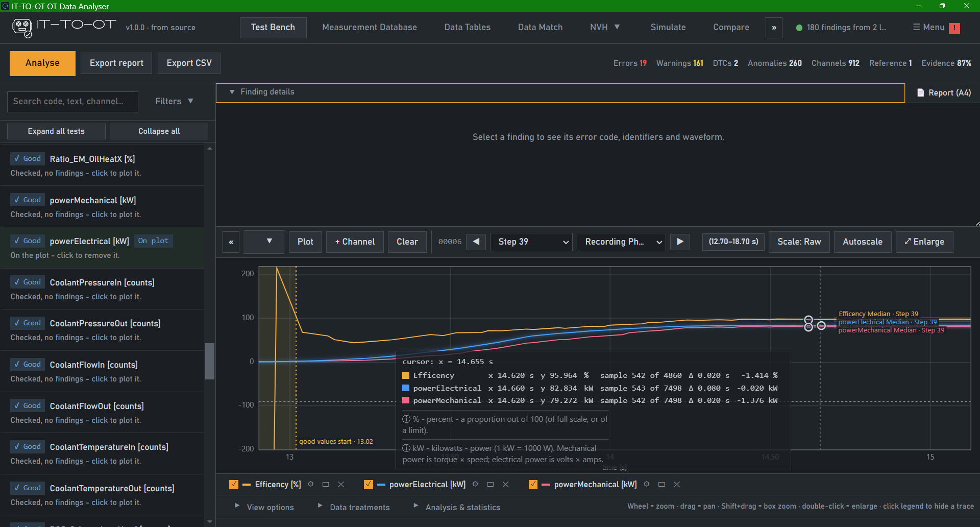Screen dimensions: 980x527
Task: Click the IT-TO-OT robot logo
Action: [22, 28]
